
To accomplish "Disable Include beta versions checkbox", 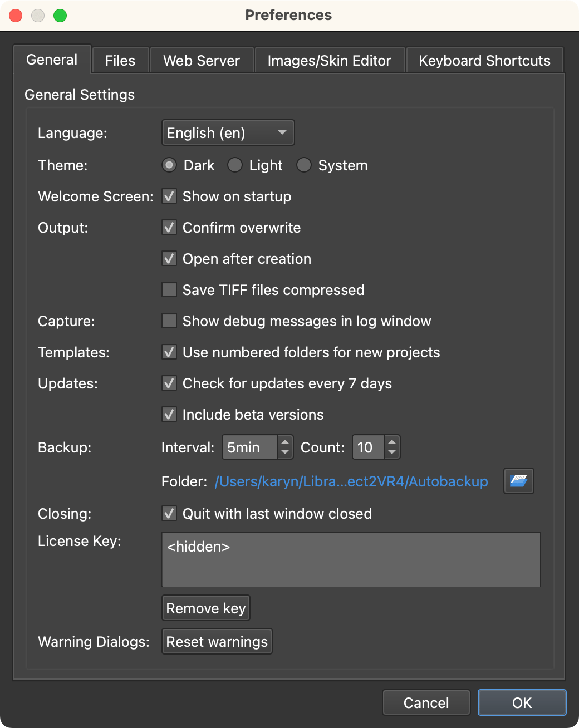I will (x=169, y=415).
